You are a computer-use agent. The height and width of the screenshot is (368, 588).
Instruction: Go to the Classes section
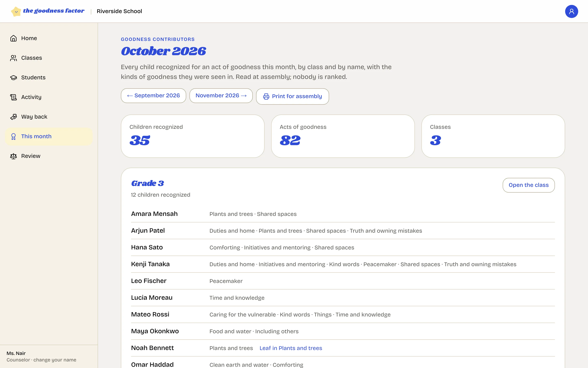49,58
